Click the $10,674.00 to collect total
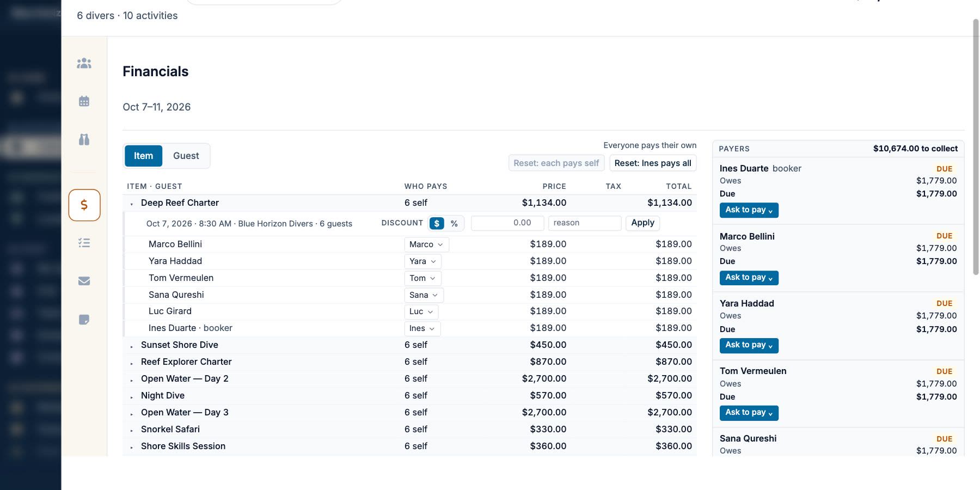This screenshot has width=980, height=490. pyautogui.click(x=915, y=149)
